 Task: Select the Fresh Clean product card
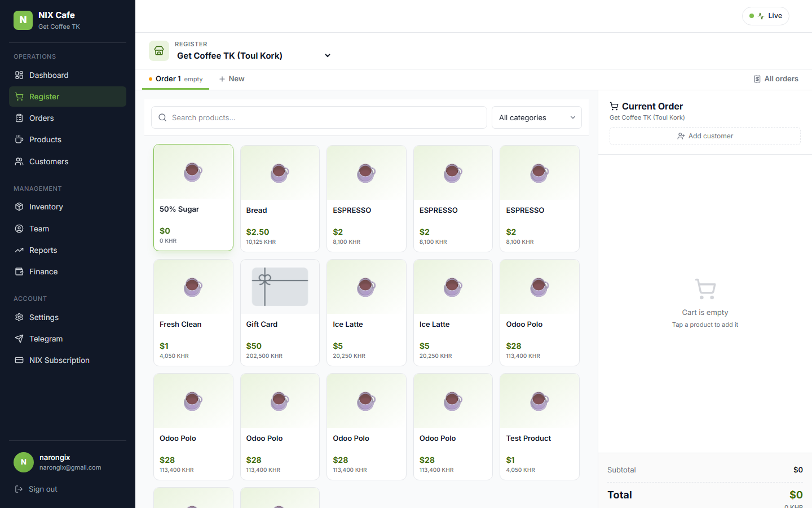tap(193, 313)
